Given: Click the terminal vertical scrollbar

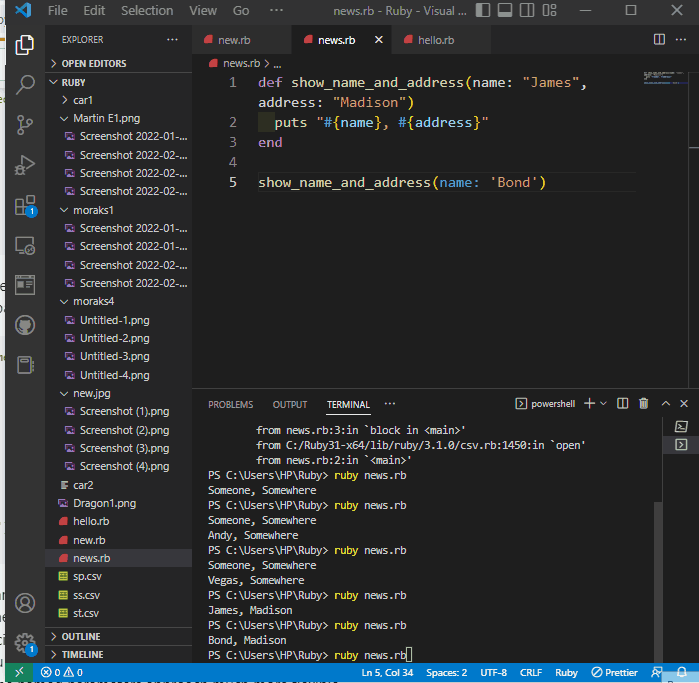Looking at the screenshot, I should click(x=657, y=582).
